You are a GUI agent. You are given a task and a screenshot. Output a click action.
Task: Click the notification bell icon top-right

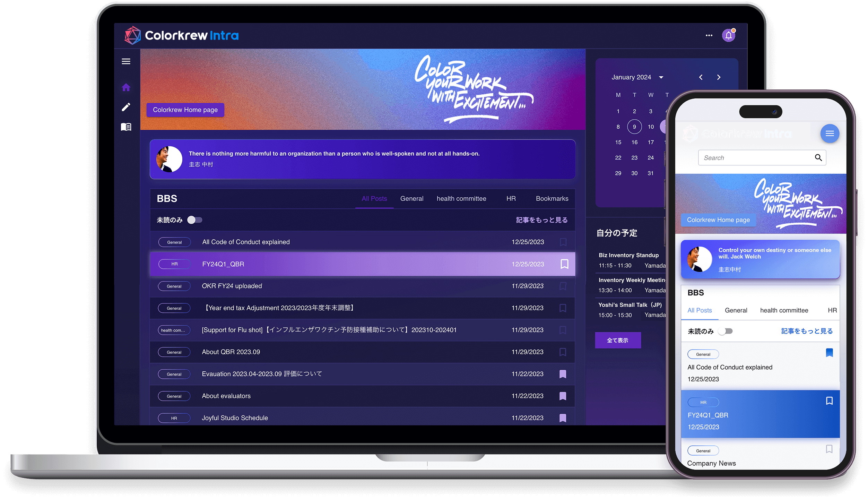[729, 35]
